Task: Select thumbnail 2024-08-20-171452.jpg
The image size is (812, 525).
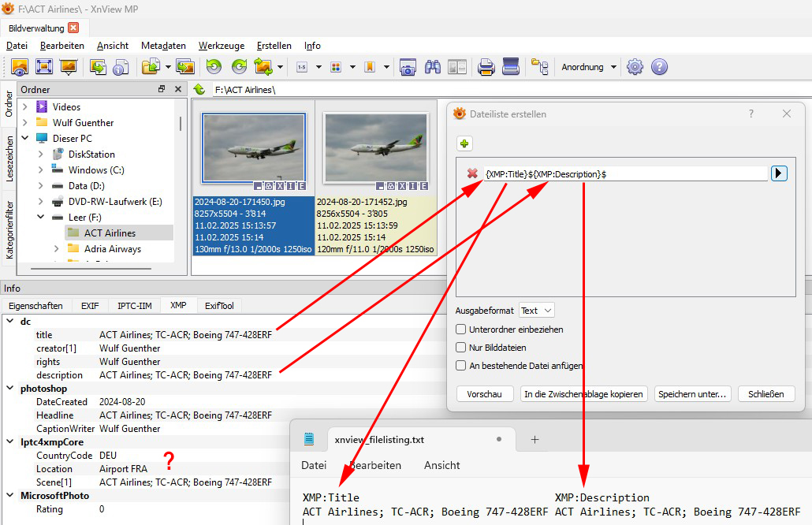Action: [x=376, y=178]
